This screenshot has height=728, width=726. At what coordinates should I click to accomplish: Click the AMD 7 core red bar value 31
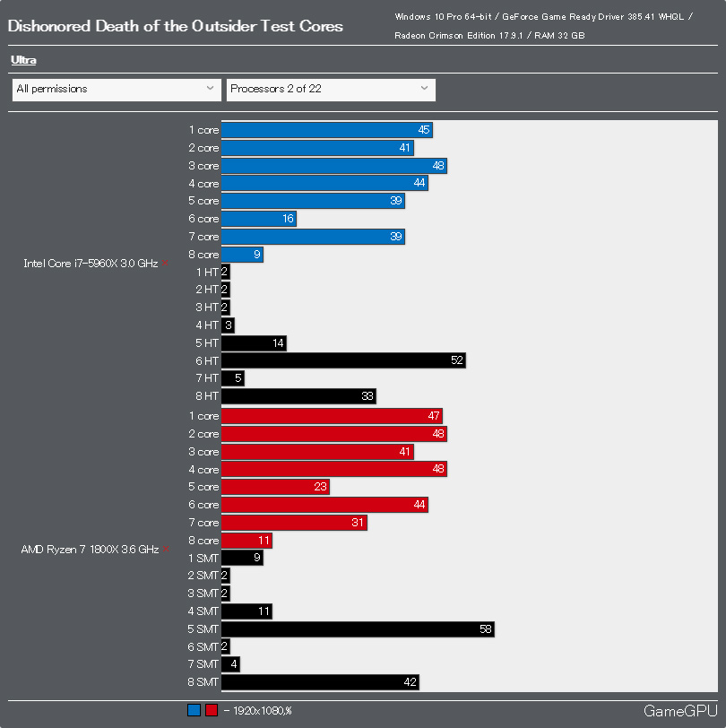[x=358, y=523]
